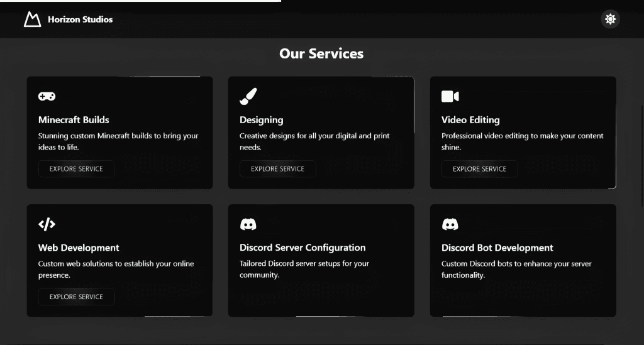This screenshot has height=345, width=644.
Task: Click 'Custom Discord bots to enhance' description text
Action: [516, 269]
